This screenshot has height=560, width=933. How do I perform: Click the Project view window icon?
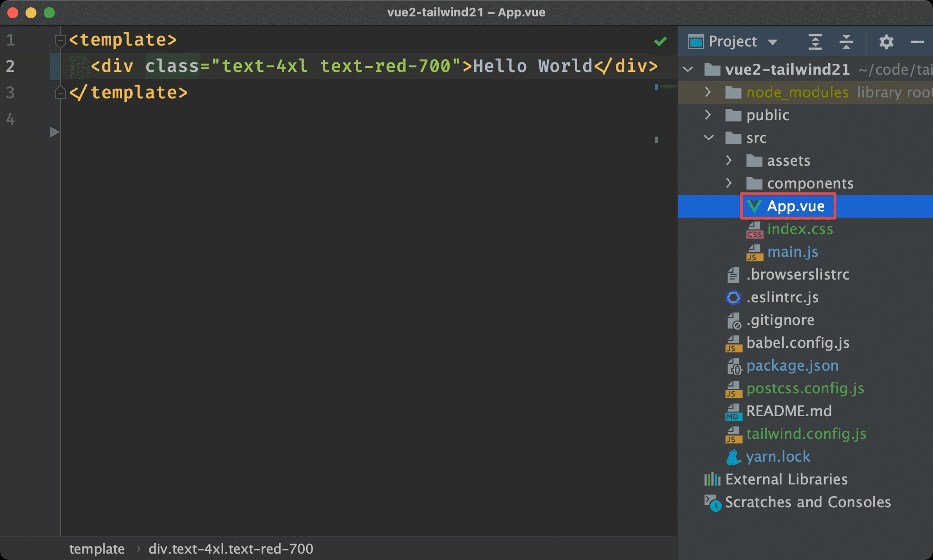click(x=696, y=42)
